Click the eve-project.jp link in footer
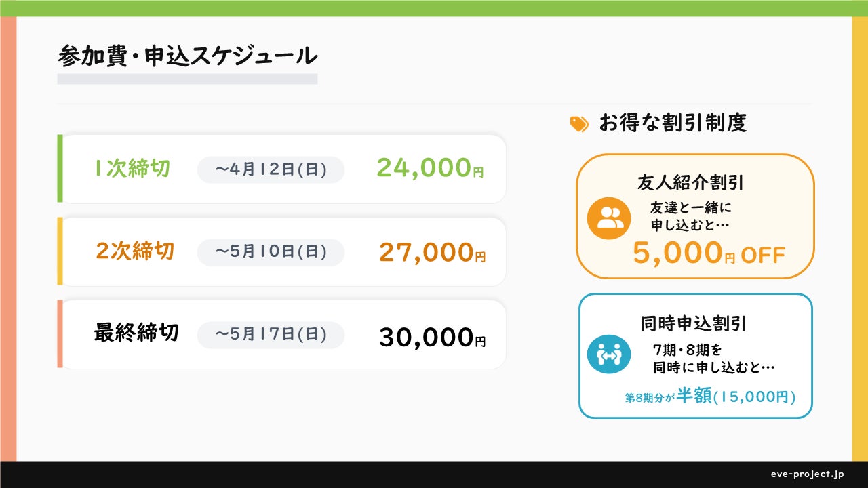Screen dimensions: 868x488 pos(808,474)
